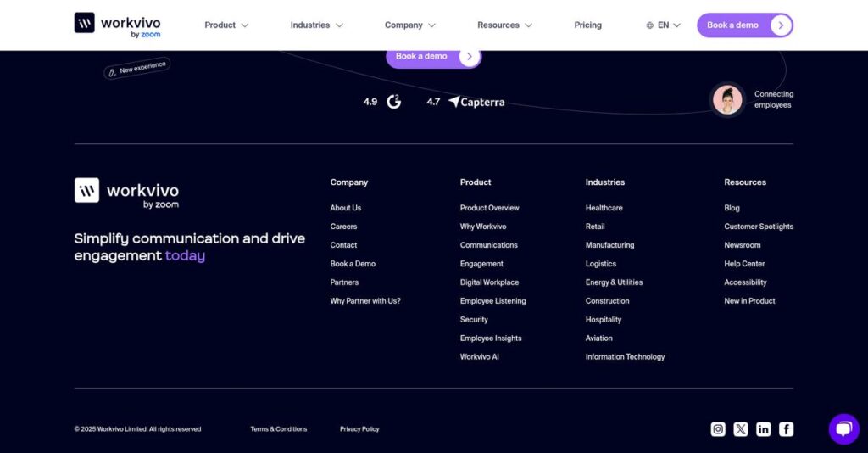This screenshot has height=453, width=868.
Task: Click the avatar next to Connecting employees
Action: point(727,100)
